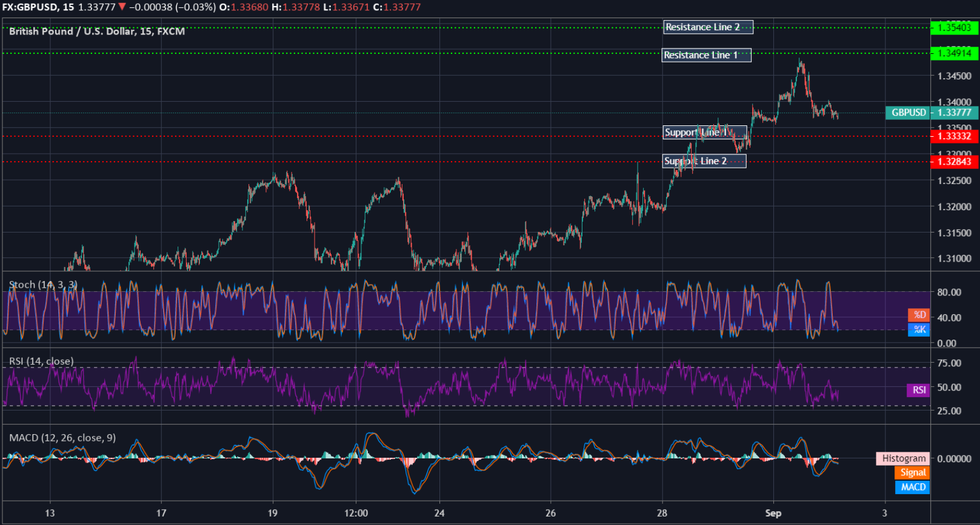980x525 pixels.
Task: Click the 1.31500 price scale value
Action: [x=955, y=233]
